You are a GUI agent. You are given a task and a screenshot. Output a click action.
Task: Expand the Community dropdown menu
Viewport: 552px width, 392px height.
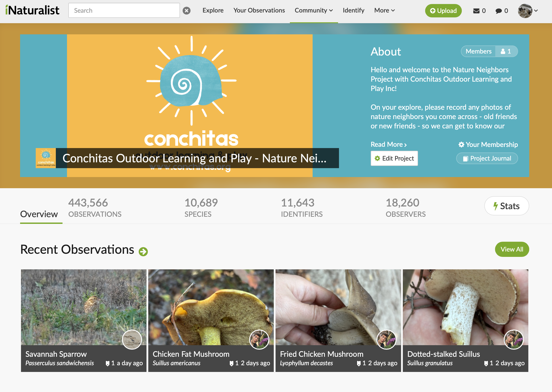[314, 10]
